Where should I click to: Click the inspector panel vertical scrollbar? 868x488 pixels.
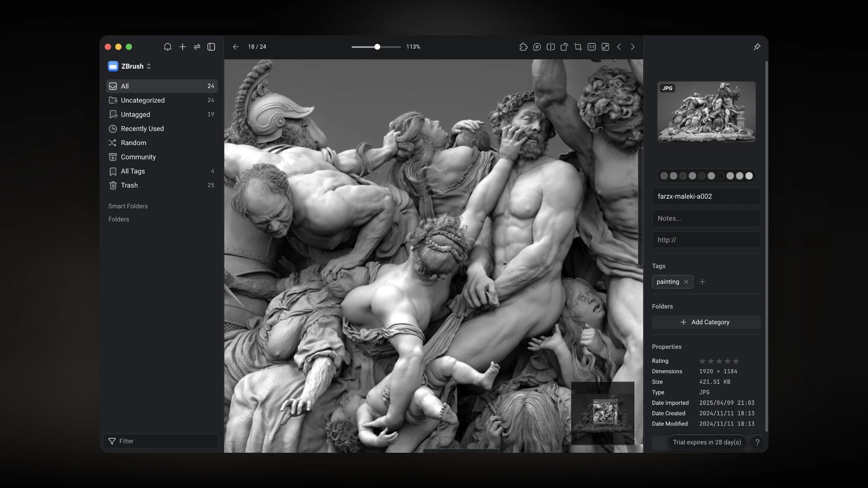click(x=766, y=246)
